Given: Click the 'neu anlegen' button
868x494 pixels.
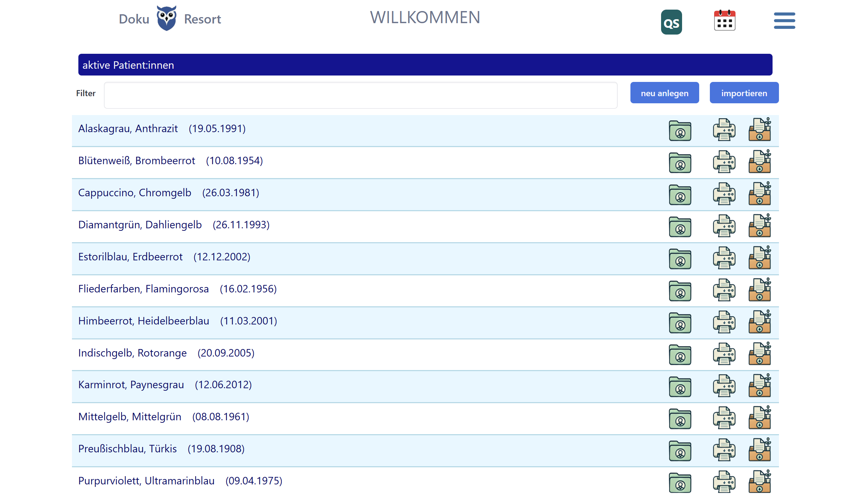Looking at the screenshot, I should (x=664, y=93).
